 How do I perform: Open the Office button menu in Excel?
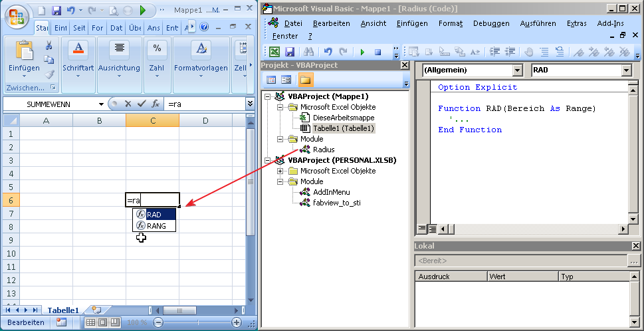(17, 18)
